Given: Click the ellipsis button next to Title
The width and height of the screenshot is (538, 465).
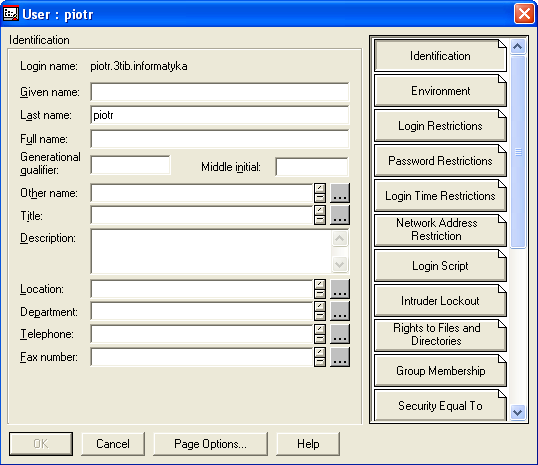Looking at the screenshot, I should 340,215.
